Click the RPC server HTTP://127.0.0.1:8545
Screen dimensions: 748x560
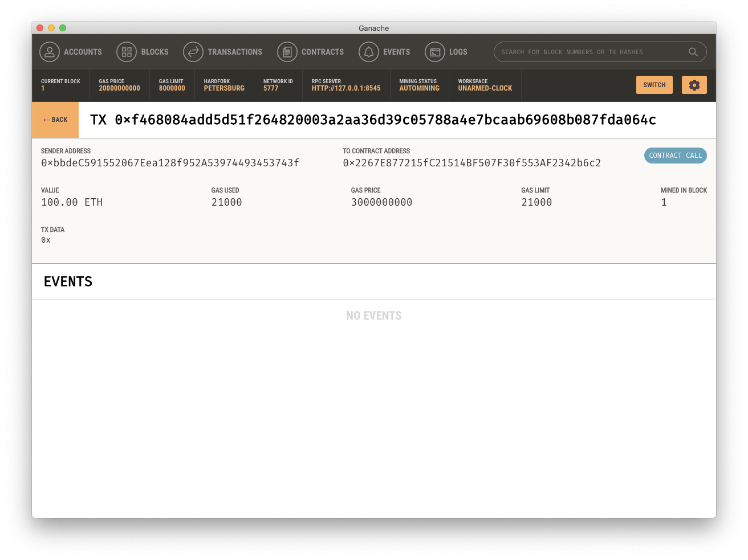click(345, 88)
